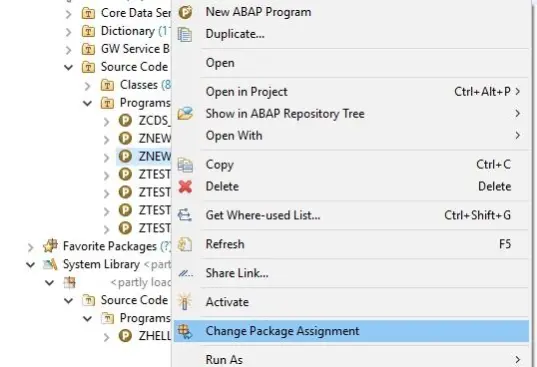Viewport: 537px width, 367px height.
Task: Click the GW Service folder icon
Action: [88, 49]
